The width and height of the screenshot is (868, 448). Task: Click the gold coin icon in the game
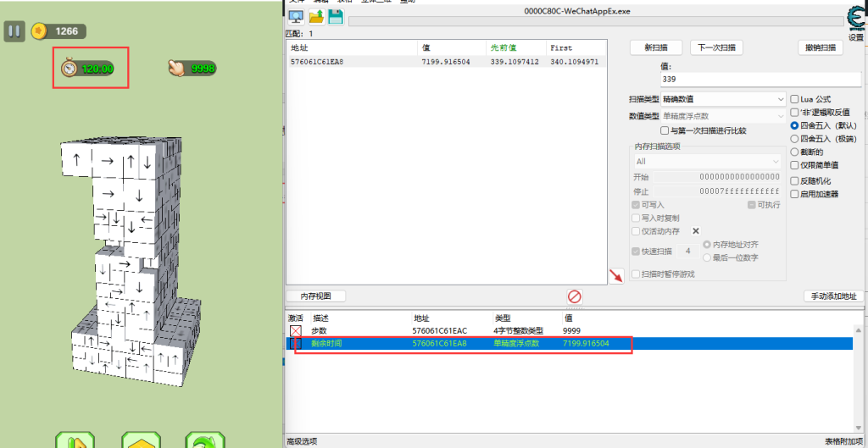coord(38,31)
